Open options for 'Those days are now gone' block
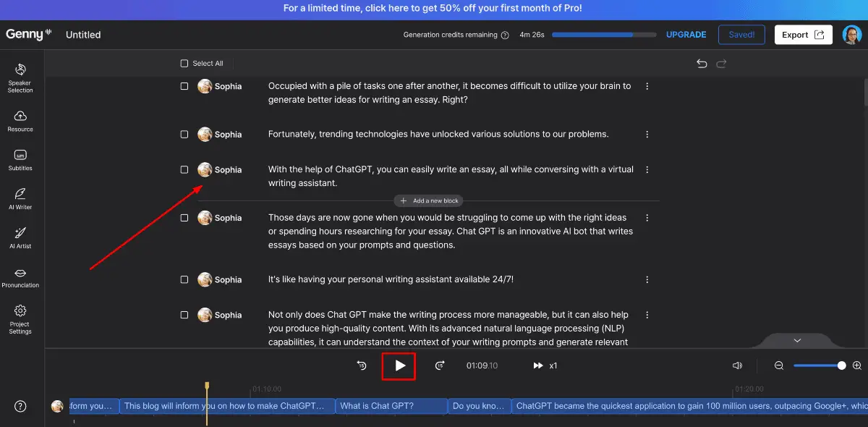The width and height of the screenshot is (868, 427). (x=647, y=218)
